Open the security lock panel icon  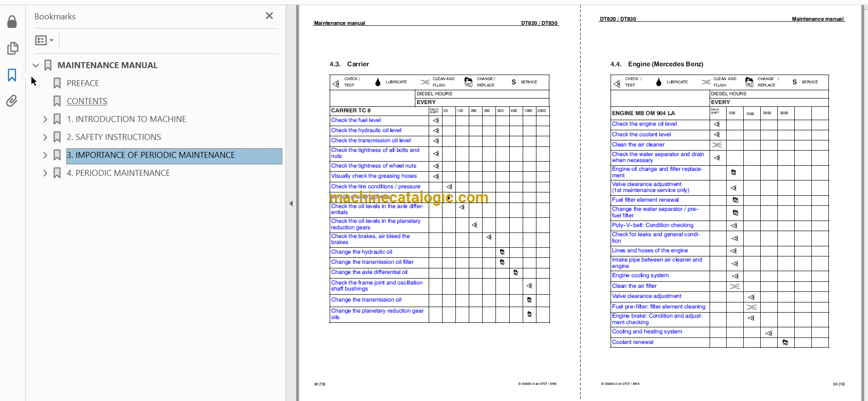(x=12, y=22)
